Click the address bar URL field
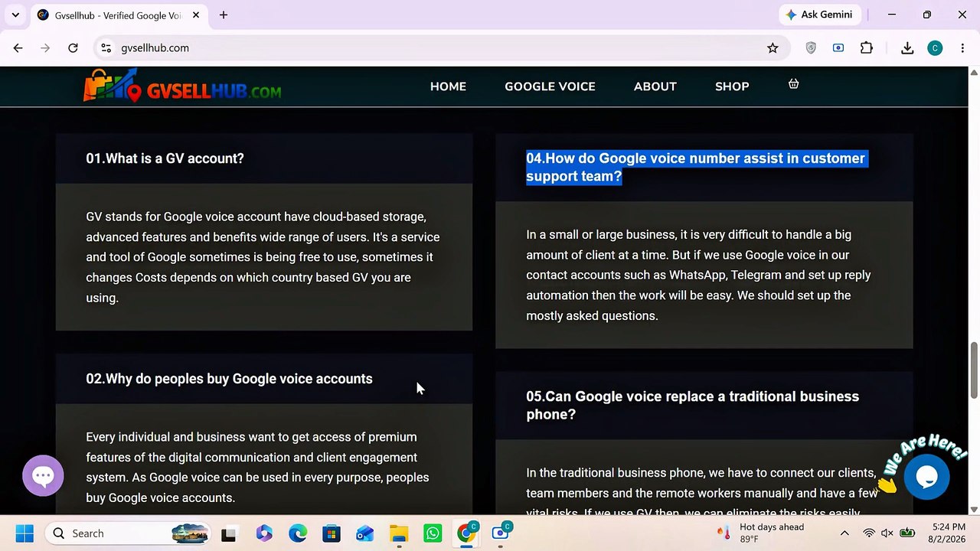The width and height of the screenshot is (980, 551). [440, 47]
